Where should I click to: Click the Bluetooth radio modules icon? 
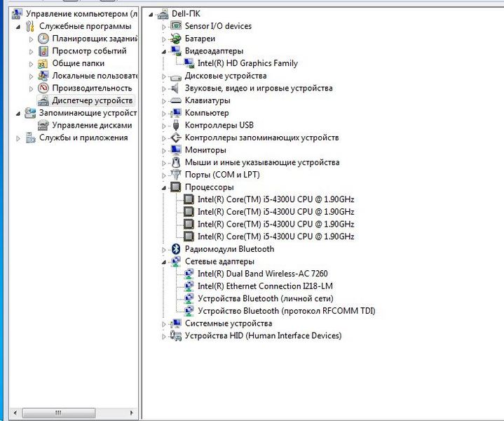[x=176, y=249]
